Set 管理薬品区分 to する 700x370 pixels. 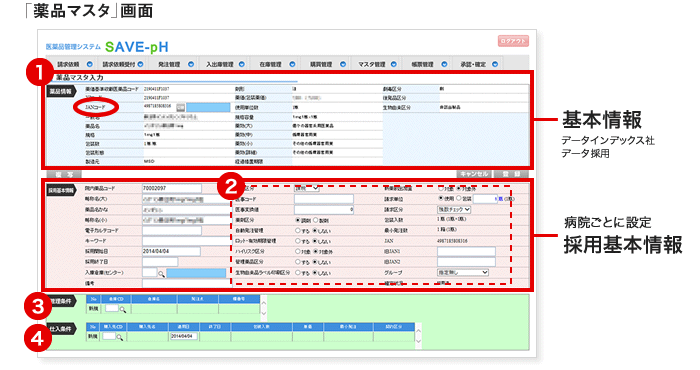click(298, 262)
